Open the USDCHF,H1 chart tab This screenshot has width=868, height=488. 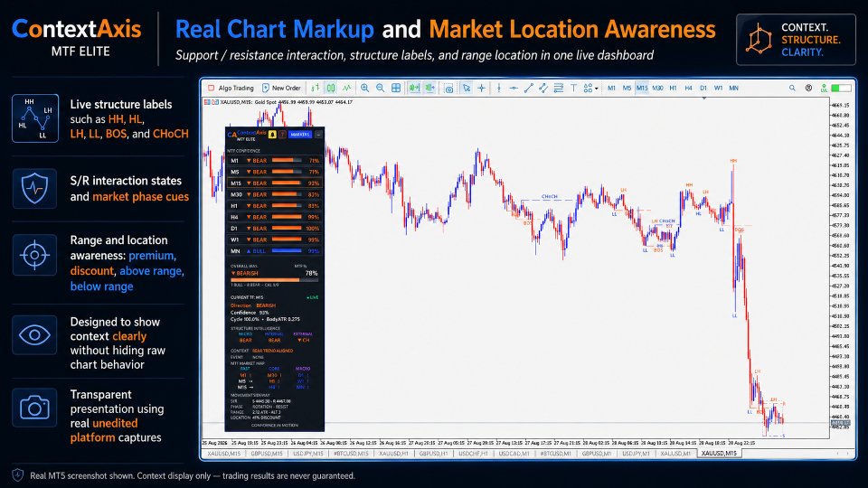tap(473, 453)
